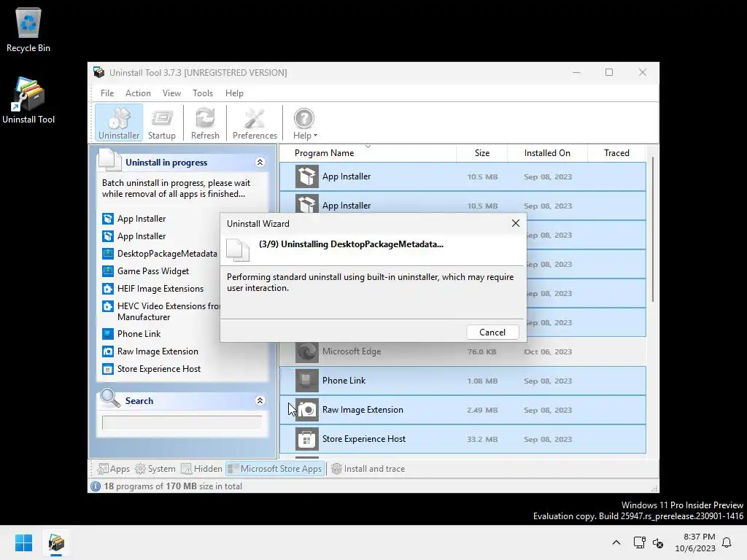Switch to the Microsoft Store Apps tab
This screenshot has height=560, width=747.
click(x=275, y=469)
